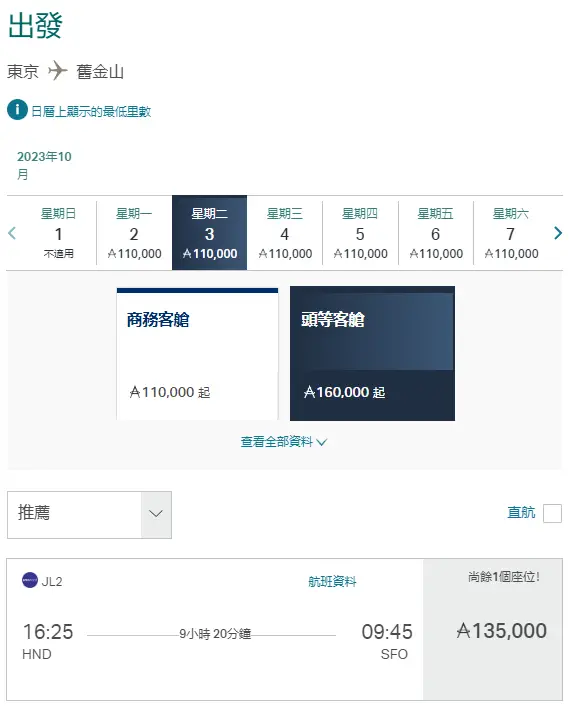Select Wednesday 4 date tab
Image resolution: width=569 pixels, height=709 pixels.
coord(285,233)
